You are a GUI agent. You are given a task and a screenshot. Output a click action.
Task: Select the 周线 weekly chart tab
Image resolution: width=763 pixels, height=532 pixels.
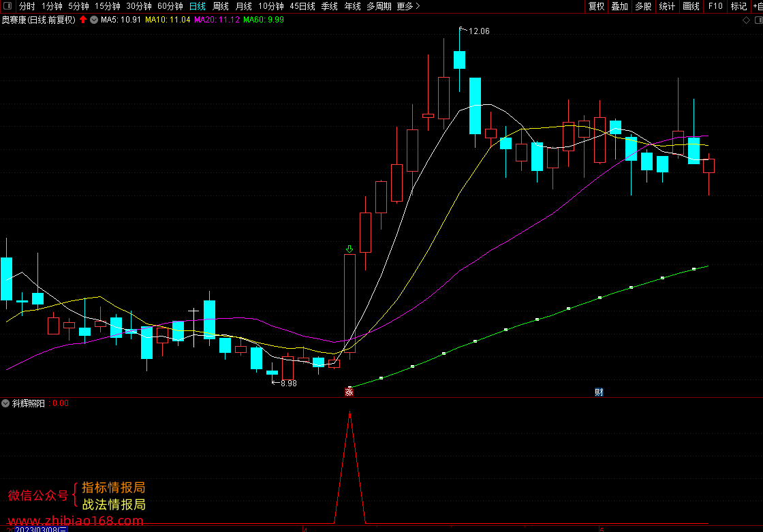pos(221,6)
